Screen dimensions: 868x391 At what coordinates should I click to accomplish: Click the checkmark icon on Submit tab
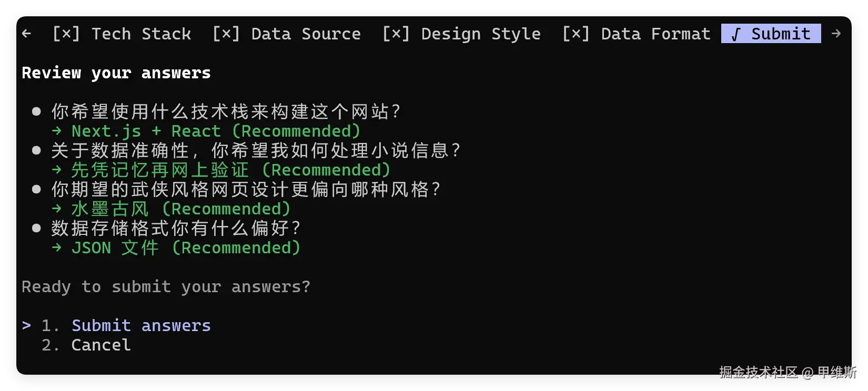coord(736,35)
